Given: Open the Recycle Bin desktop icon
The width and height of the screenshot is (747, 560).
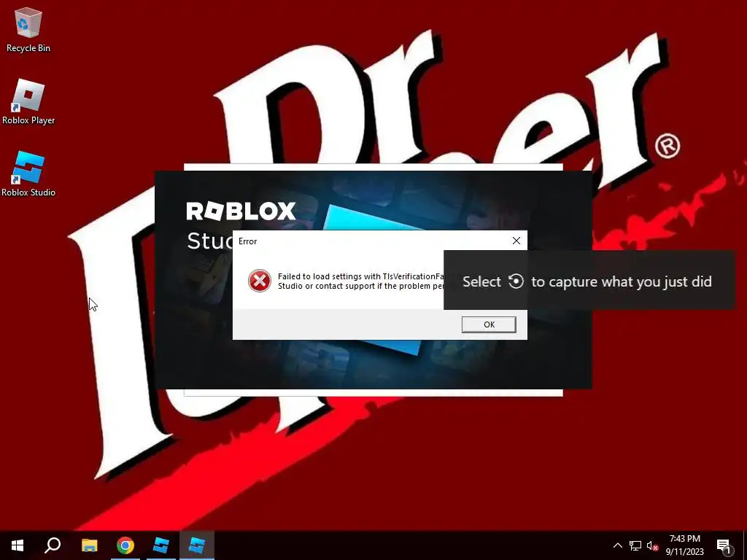Looking at the screenshot, I should 28,30.
